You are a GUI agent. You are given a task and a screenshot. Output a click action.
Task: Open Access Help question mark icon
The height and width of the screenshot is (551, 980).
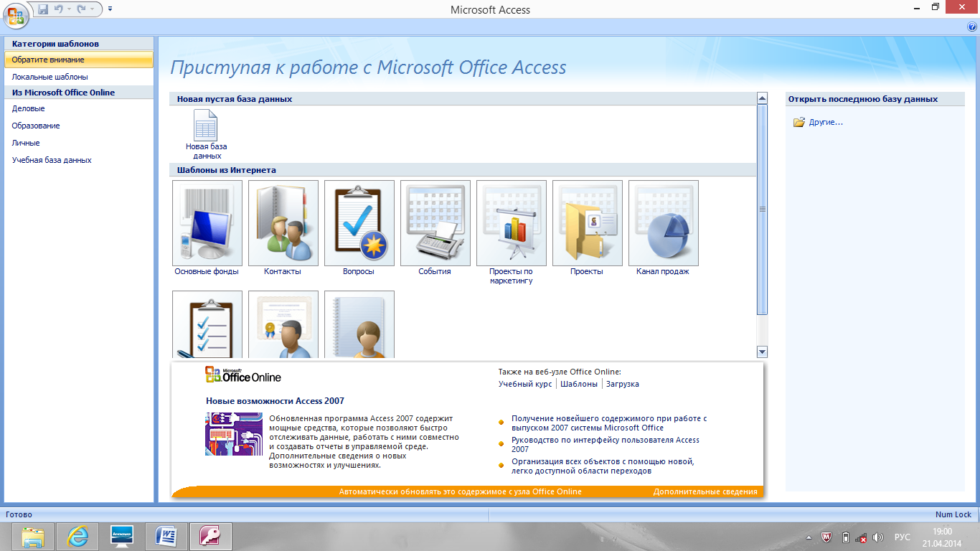[971, 27]
